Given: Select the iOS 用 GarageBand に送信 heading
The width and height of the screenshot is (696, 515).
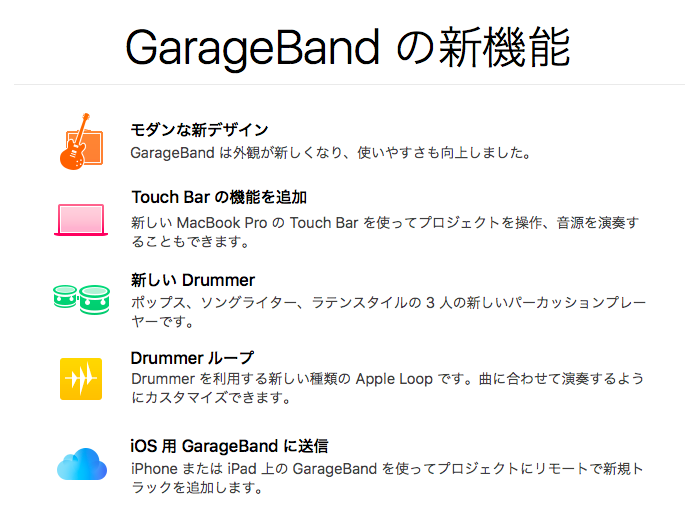Looking at the screenshot, I should [x=229, y=446].
